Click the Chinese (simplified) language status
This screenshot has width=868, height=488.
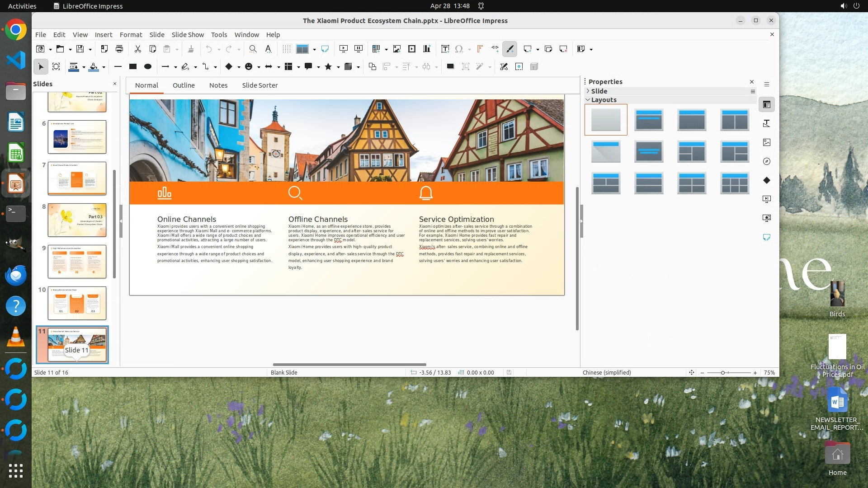tap(607, 373)
